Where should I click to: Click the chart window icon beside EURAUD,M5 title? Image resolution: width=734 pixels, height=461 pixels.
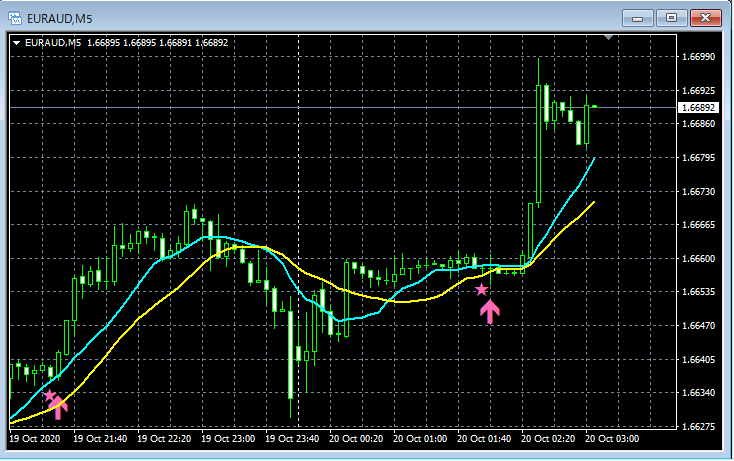[15, 19]
